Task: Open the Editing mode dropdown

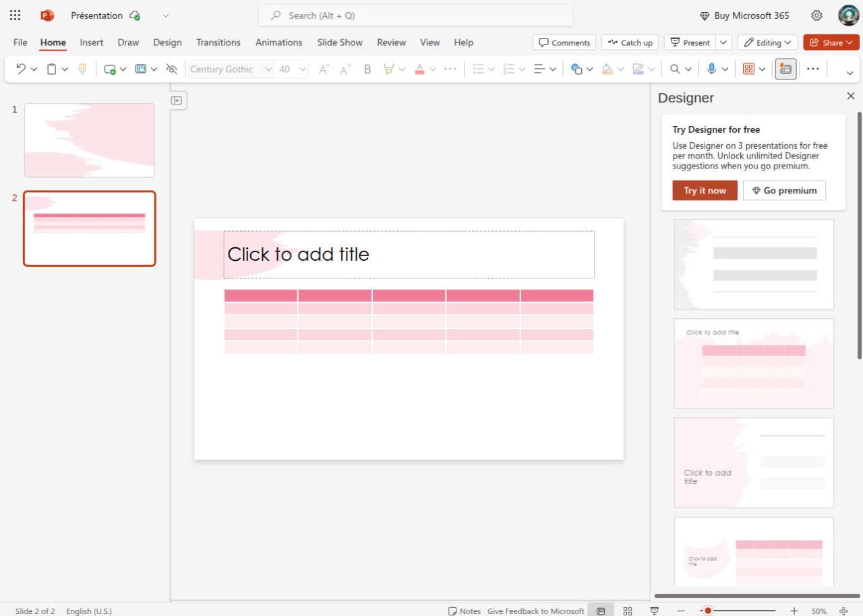Action: [767, 42]
